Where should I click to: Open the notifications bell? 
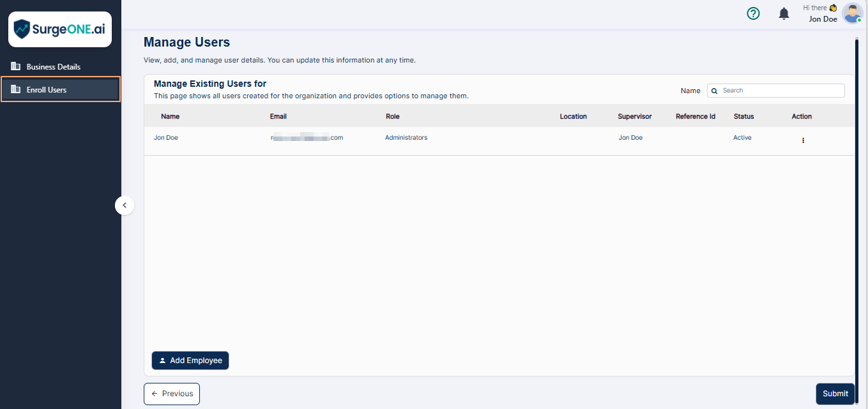click(x=784, y=13)
